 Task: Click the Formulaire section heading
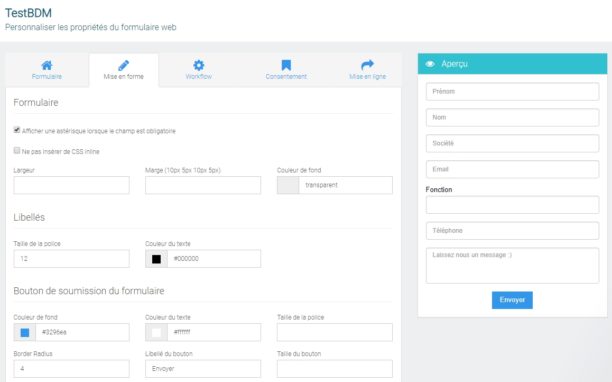pos(36,102)
